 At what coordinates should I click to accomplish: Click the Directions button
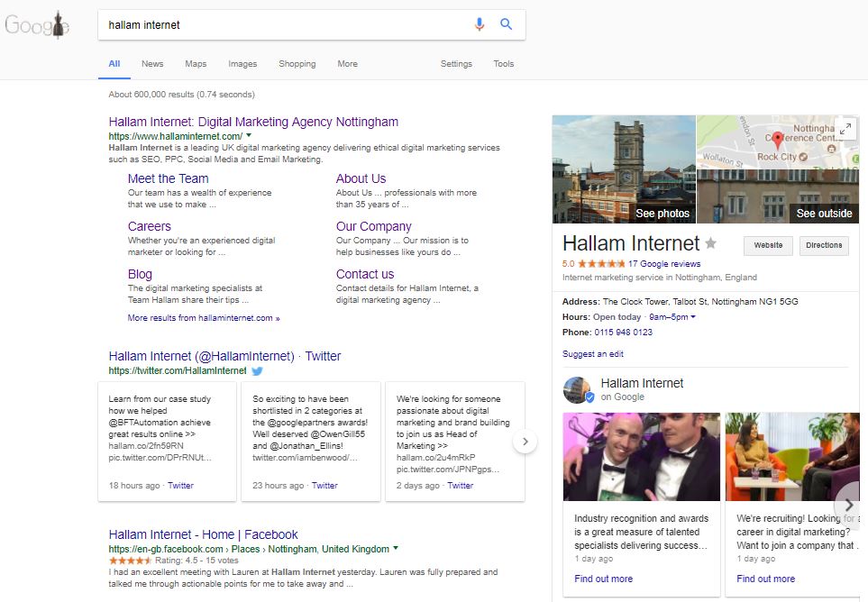(823, 245)
